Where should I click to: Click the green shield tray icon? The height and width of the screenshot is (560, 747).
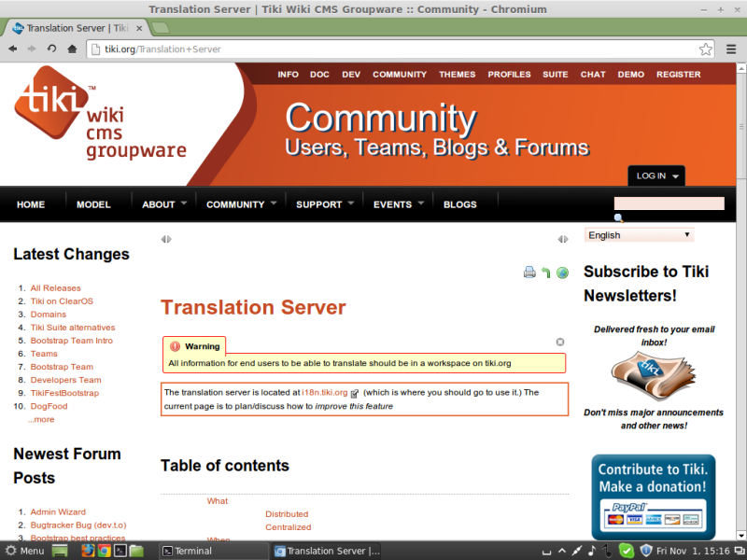[627, 551]
